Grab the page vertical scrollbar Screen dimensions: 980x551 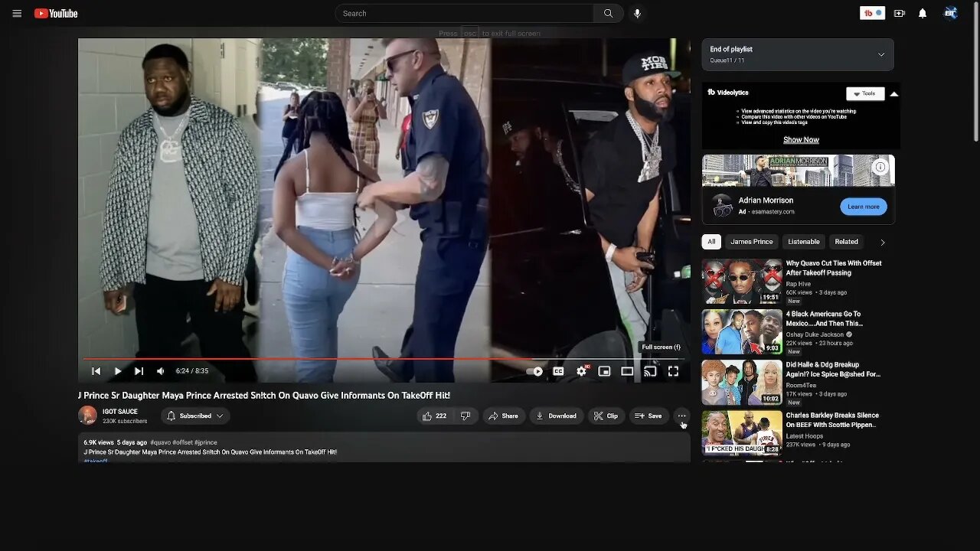[x=975, y=73]
